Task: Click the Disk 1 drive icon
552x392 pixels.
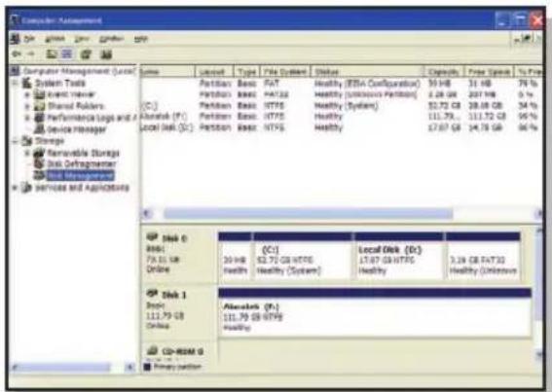Action: (152, 294)
